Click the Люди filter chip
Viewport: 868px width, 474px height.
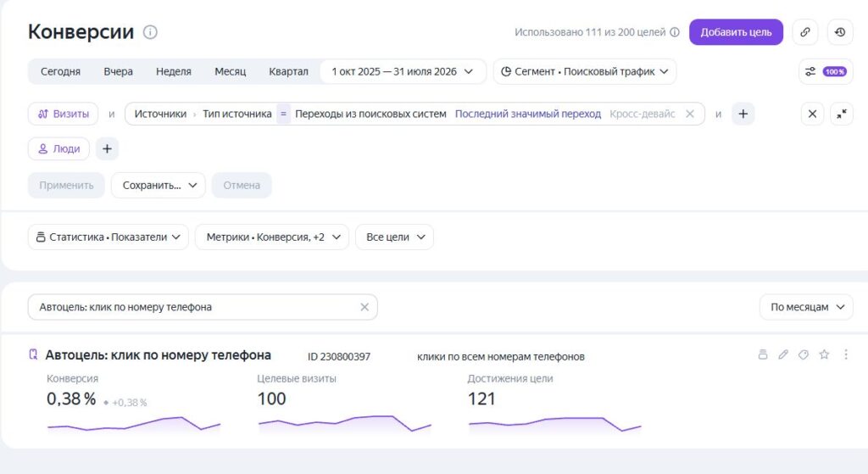pos(58,148)
